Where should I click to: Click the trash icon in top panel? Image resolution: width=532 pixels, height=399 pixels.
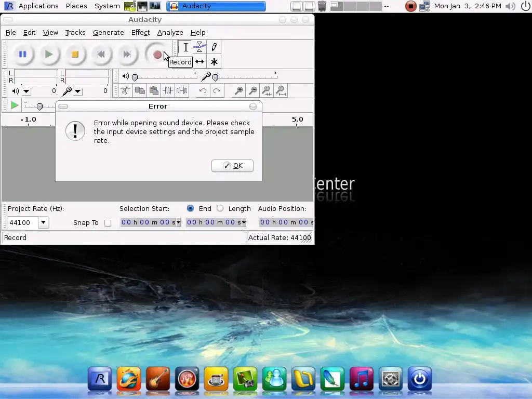(322, 6)
